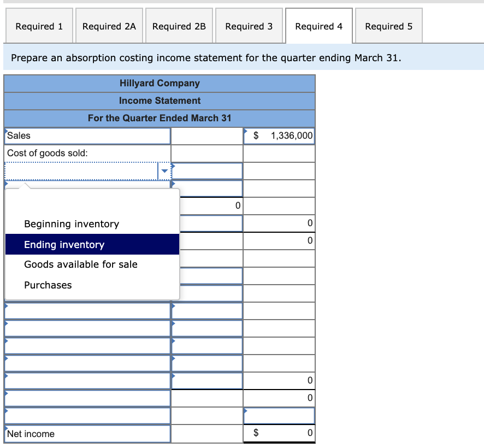Click the empty cell beside Net income

tap(206, 433)
